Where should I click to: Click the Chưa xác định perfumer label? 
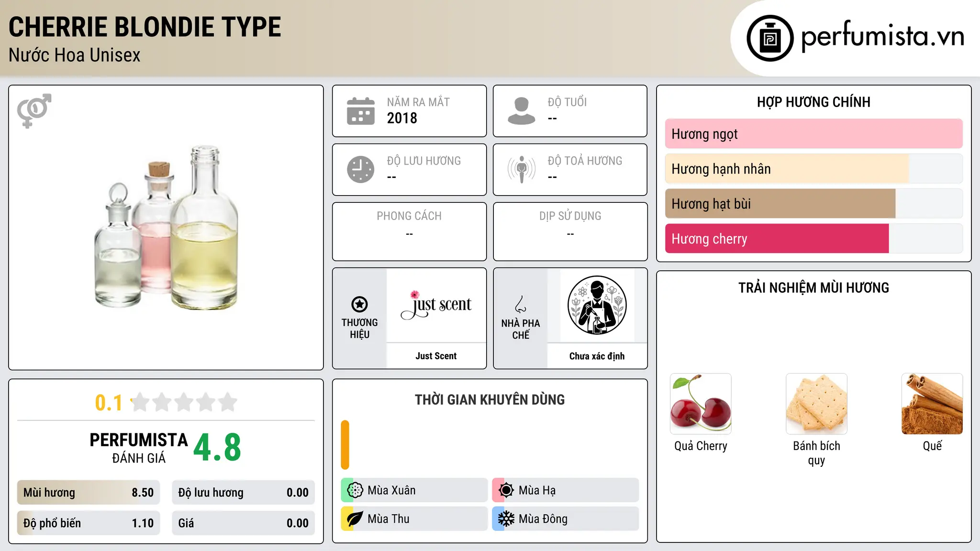click(x=597, y=356)
